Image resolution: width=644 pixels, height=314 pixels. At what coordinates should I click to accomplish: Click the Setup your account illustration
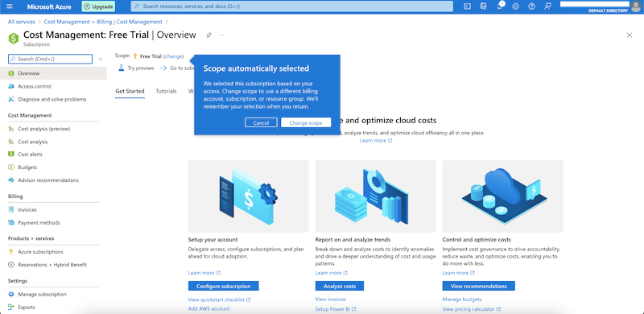pos(249,196)
